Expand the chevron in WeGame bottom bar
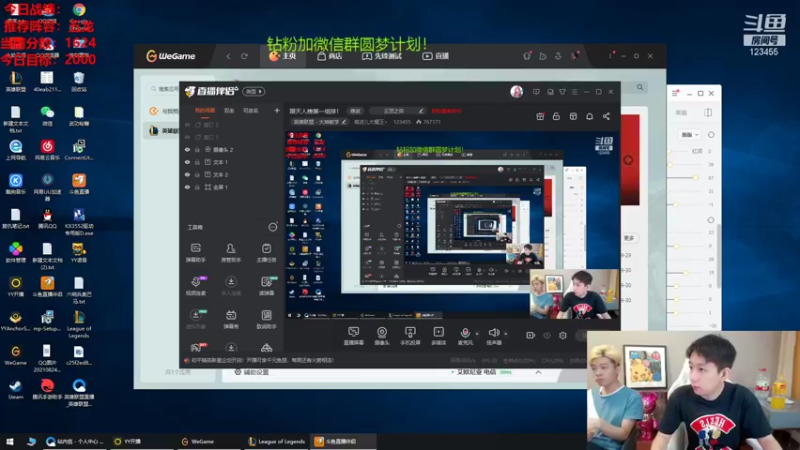 (538, 372)
